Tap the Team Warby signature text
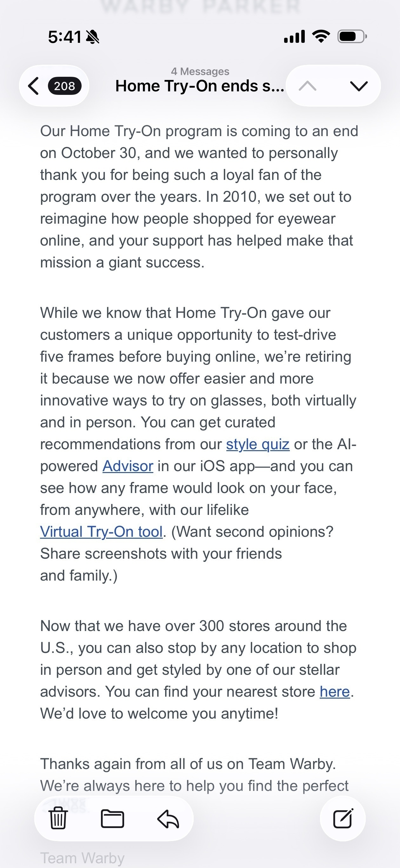400x868 pixels. click(x=82, y=858)
